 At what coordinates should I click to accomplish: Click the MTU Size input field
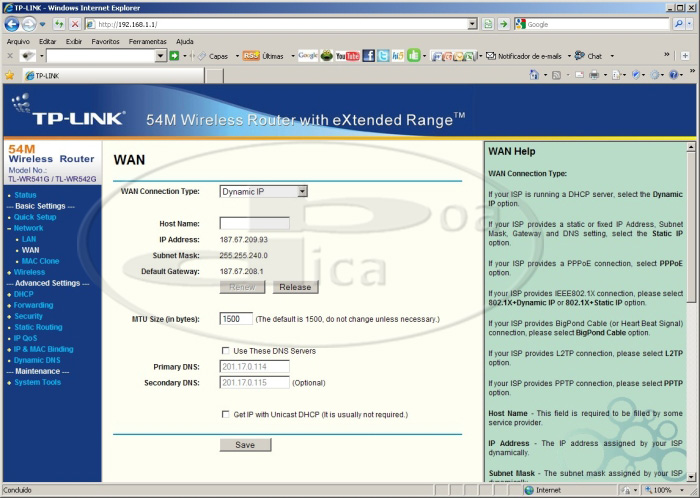tap(236, 319)
